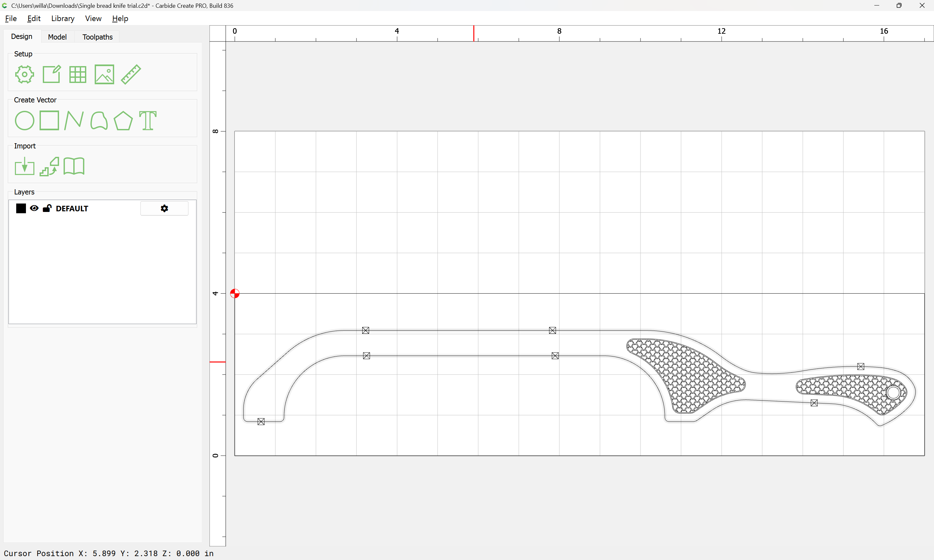Open DEFAULT layer settings gear button
934x560 pixels.
tap(164, 208)
